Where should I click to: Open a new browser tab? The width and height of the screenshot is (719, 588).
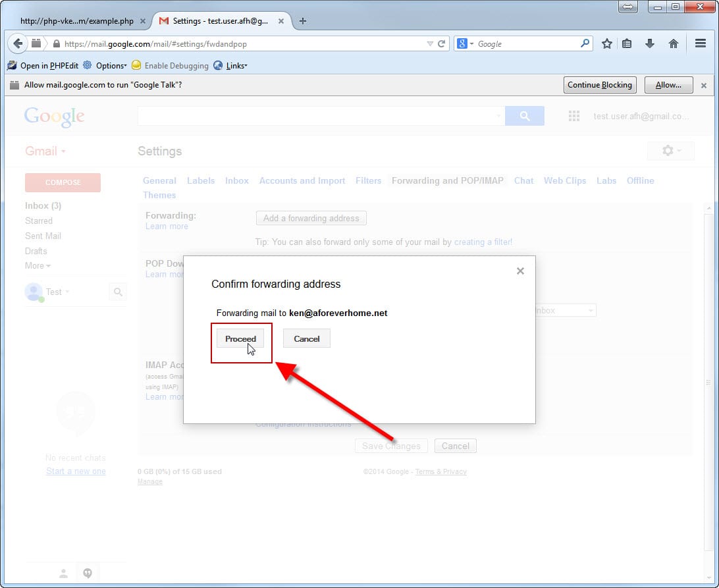(x=303, y=21)
